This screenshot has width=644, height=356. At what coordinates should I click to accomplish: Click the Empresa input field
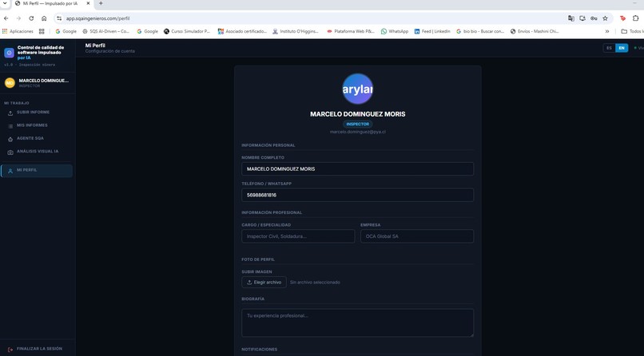(x=417, y=236)
